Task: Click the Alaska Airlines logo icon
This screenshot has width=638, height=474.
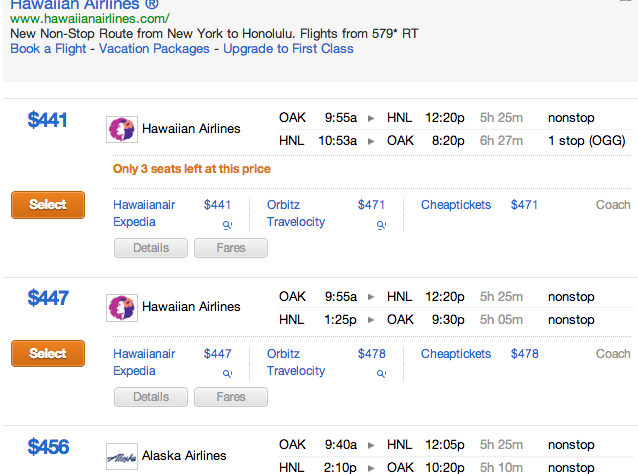Action: point(122,457)
